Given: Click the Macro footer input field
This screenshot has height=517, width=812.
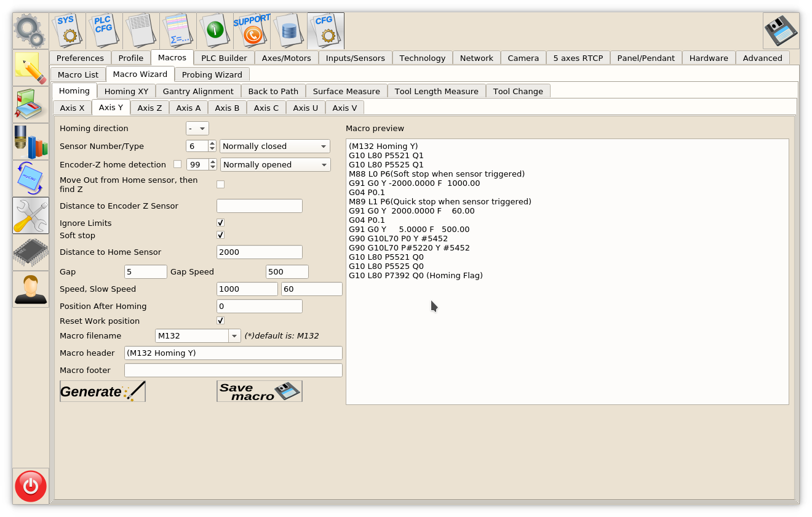Looking at the screenshot, I should pos(233,371).
